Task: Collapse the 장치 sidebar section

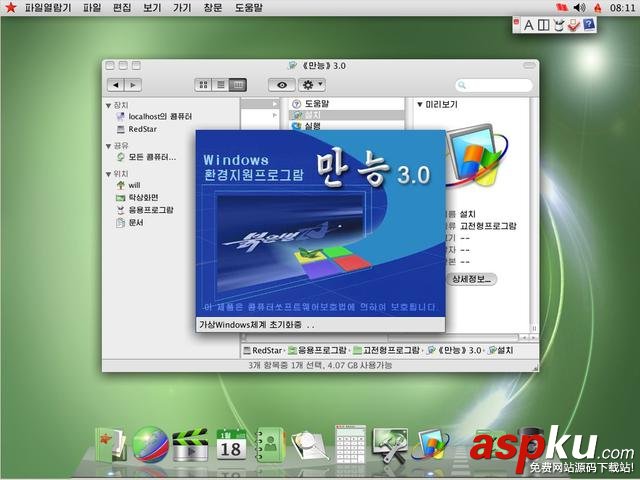Action: 109,106
